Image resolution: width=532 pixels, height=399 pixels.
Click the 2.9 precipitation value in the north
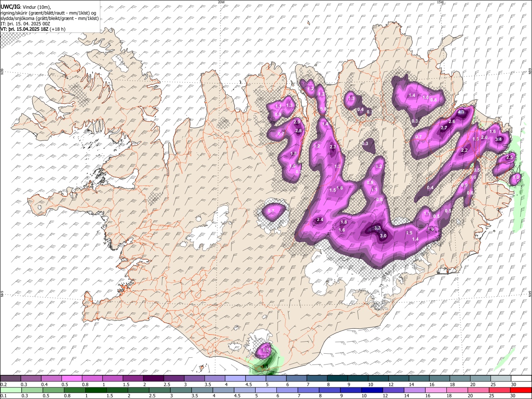pos(296,122)
